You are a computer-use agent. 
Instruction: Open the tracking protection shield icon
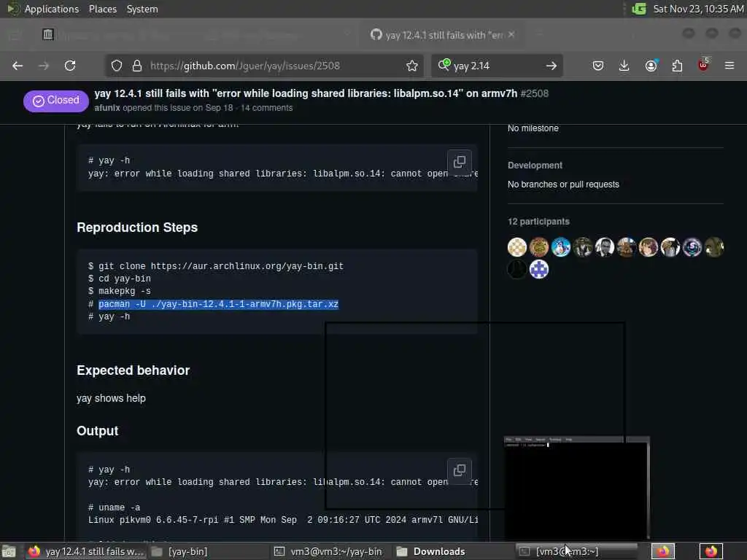(x=117, y=66)
